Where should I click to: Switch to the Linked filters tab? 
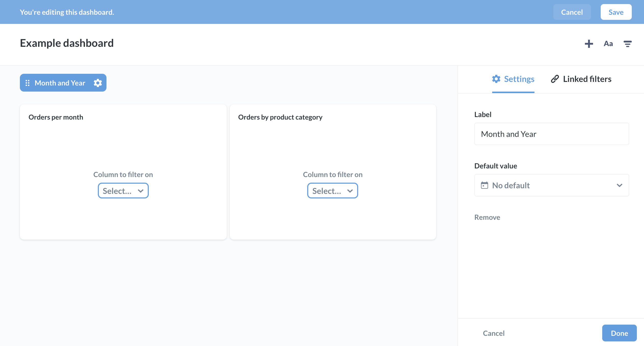[x=587, y=79]
